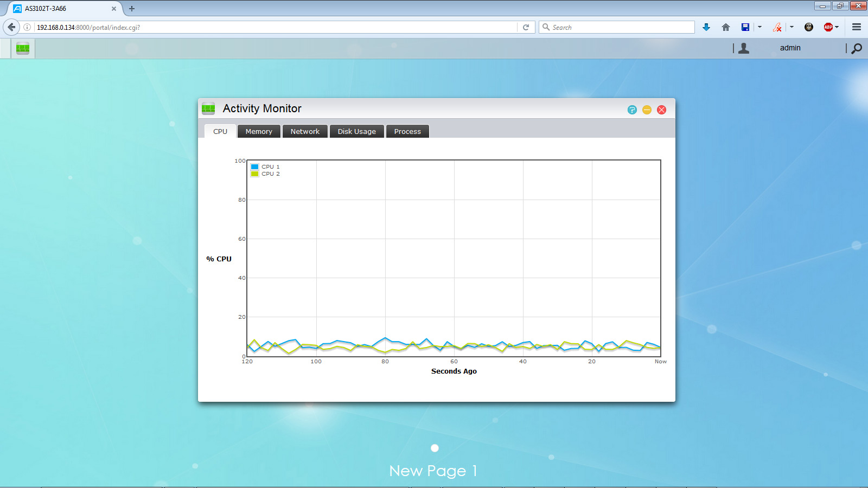
Task: Select the AS3102T-3A66 browser tab
Action: point(64,9)
